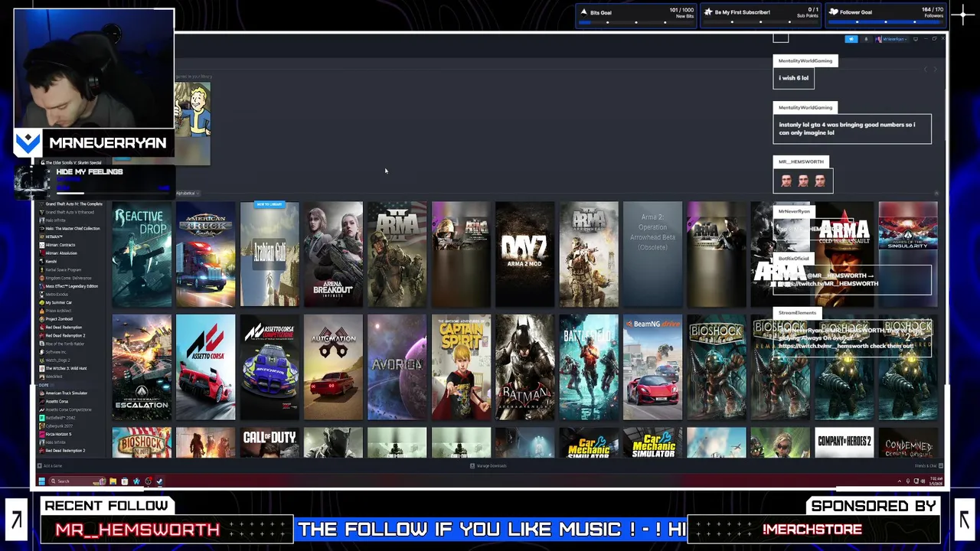The width and height of the screenshot is (980, 551).
Task: Select The Witcher 3: Wild Hunt in sidebar
Action: (x=63, y=368)
